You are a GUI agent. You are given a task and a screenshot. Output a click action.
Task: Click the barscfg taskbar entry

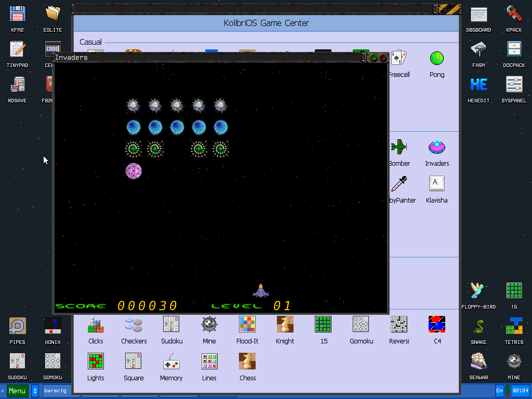tap(55, 390)
